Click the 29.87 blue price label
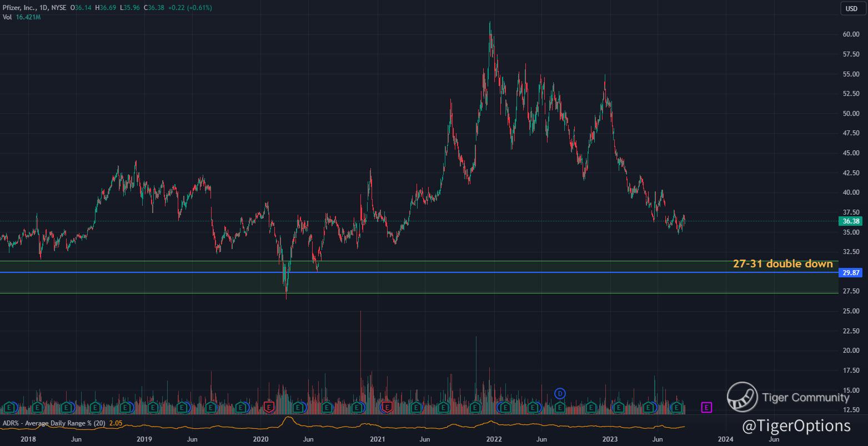The image size is (868, 446). pos(851,272)
